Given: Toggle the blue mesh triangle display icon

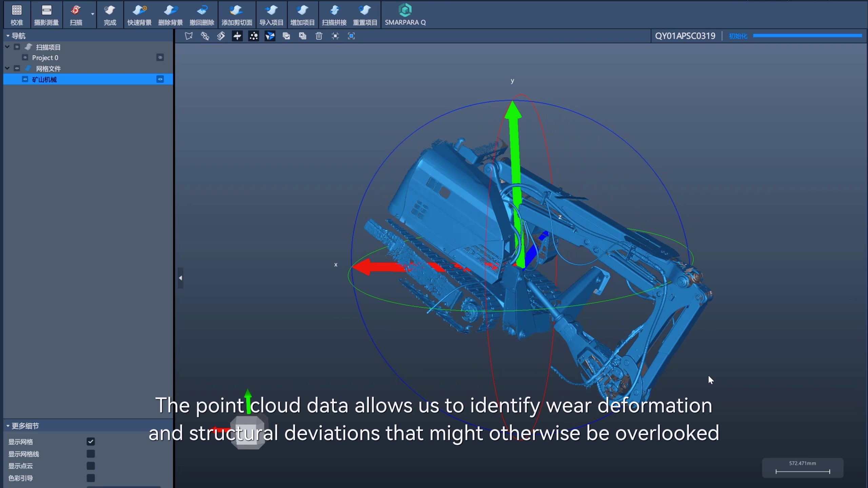Looking at the screenshot, I should pyautogui.click(x=270, y=36).
